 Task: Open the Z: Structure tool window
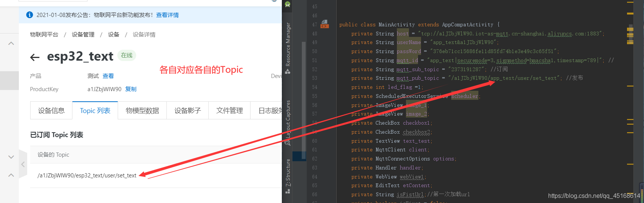tap(288, 176)
